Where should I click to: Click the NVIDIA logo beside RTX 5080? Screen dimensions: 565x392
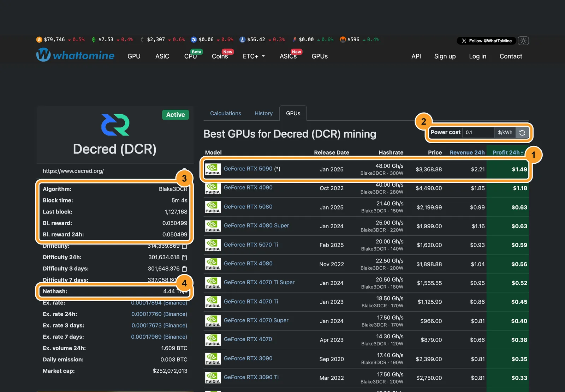coord(213,207)
